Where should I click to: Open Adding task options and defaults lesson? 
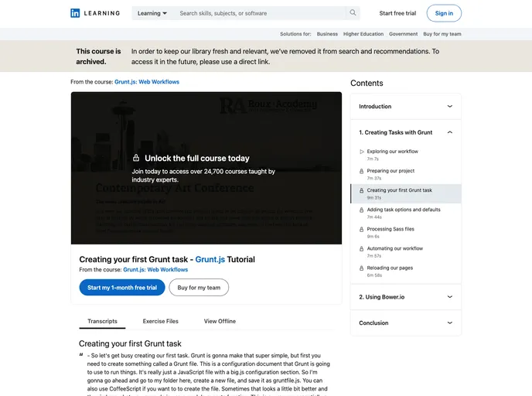click(x=405, y=213)
